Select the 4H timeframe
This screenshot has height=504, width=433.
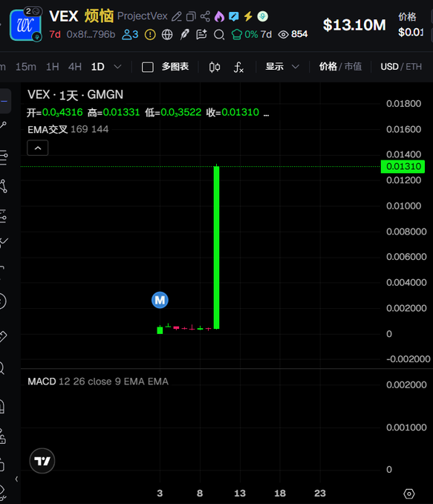click(x=74, y=67)
